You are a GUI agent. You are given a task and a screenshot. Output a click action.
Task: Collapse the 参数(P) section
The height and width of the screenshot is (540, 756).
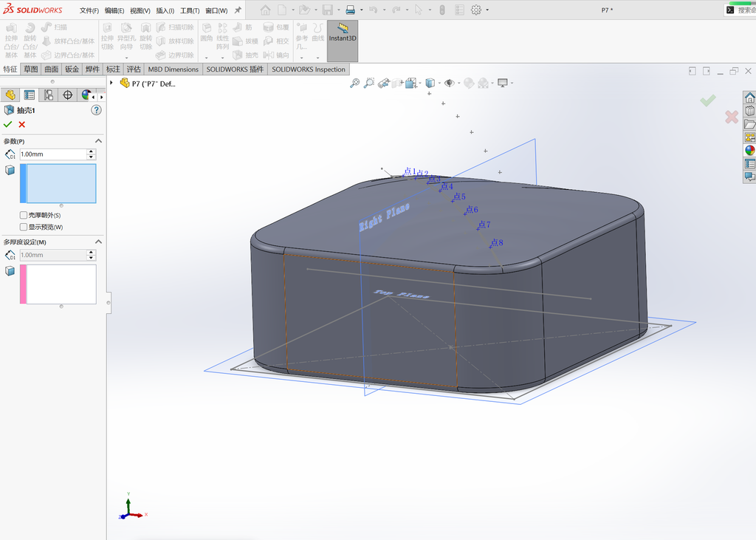[x=98, y=141]
